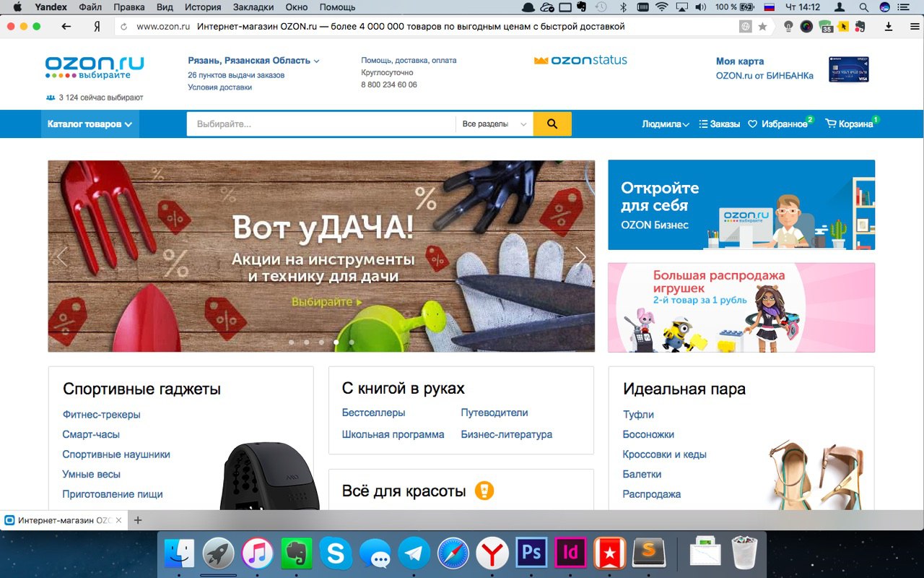Click the orange badge near Всё для красоты
This screenshot has width=924, height=578.
(x=485, y=491)
